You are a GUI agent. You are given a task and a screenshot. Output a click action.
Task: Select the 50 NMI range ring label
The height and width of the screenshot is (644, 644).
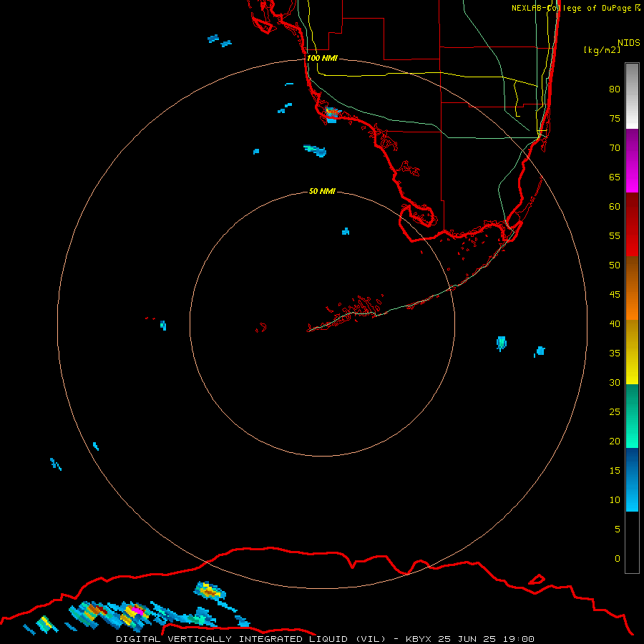pos(322,191)
